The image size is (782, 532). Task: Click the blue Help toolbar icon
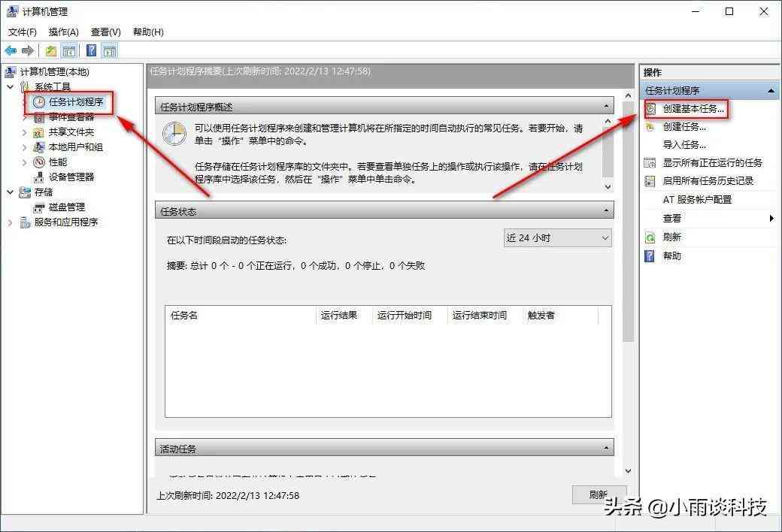pos(92,50)
